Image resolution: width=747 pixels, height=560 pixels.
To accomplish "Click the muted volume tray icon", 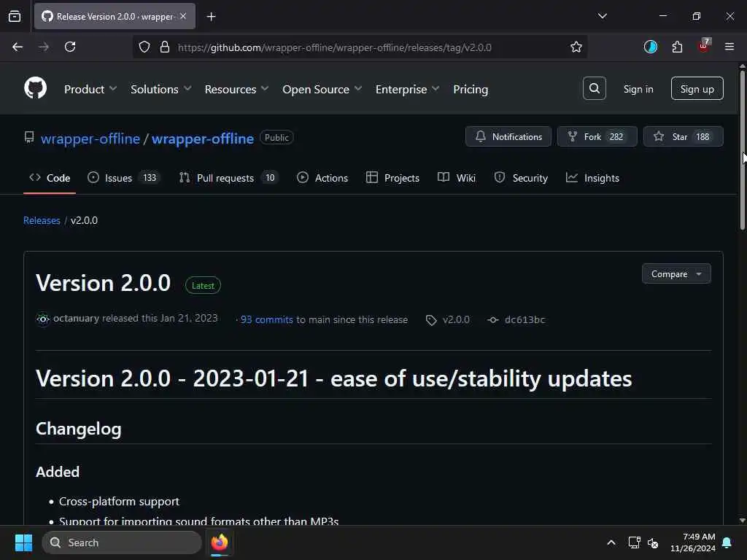I will pos(653,542).
